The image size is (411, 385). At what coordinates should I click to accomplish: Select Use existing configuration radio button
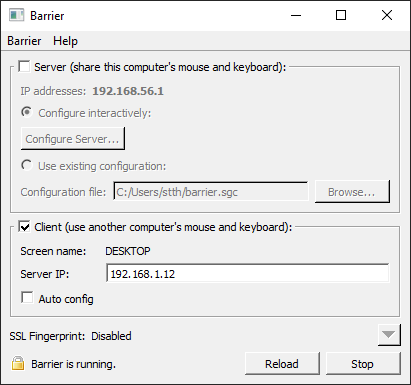27,165
